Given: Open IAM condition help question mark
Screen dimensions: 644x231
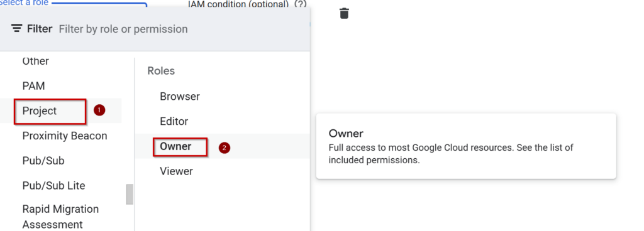Looking at the screenshot, I should 300,4.
